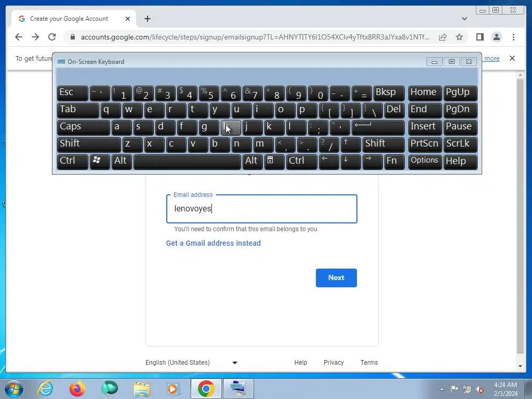The height and width of the screenshot is (399, 532).
Task: Click the Next button on signup form
Action: [336, 278]
